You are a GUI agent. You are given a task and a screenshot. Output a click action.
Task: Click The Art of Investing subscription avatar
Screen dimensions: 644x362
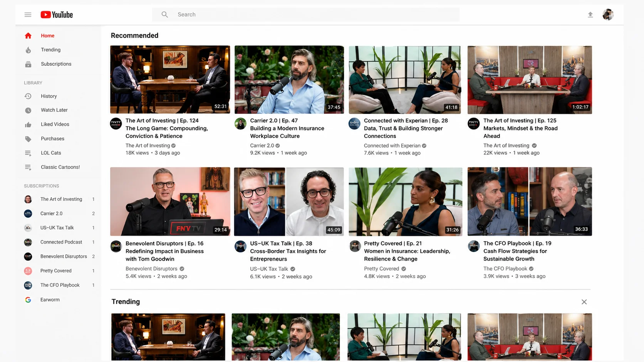(28, 199)
